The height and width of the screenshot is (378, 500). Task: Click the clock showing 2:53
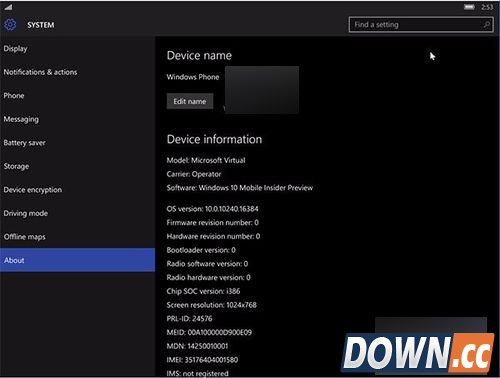click(487, 7)
